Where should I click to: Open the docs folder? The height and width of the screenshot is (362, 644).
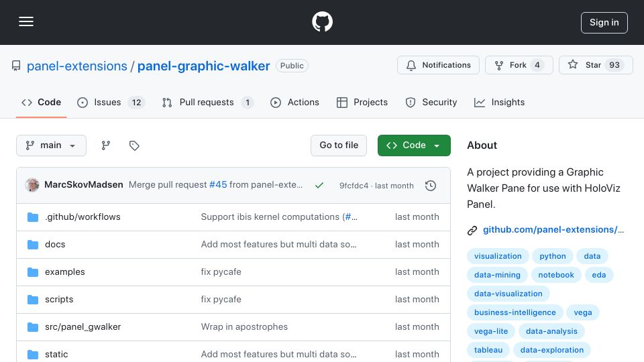pos(55,244)
